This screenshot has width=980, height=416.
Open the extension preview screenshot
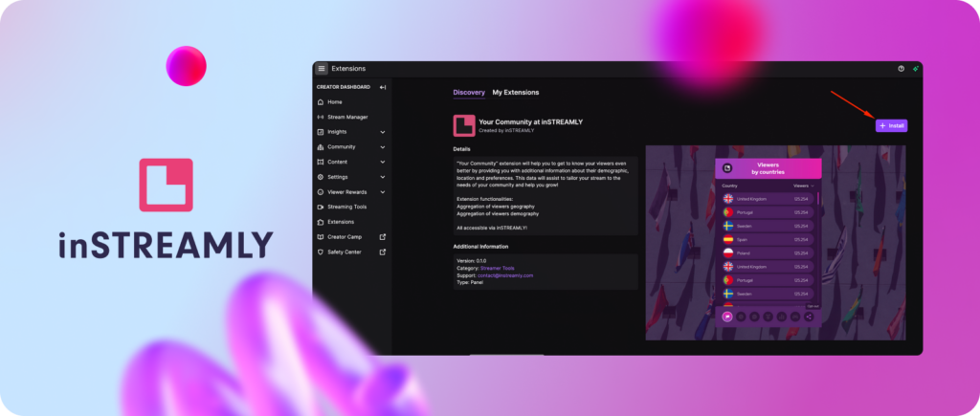[x=775, y=243]
